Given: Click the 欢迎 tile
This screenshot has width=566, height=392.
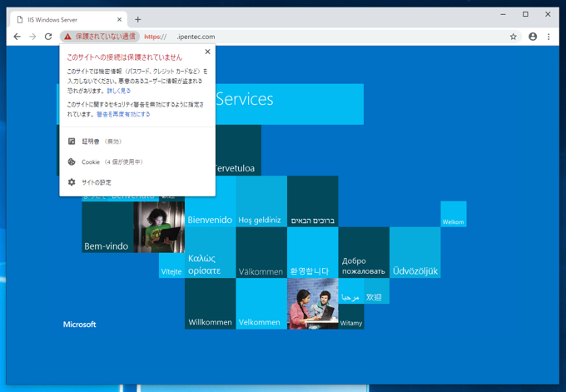Looking at the screenshot, I should (377, 291).
